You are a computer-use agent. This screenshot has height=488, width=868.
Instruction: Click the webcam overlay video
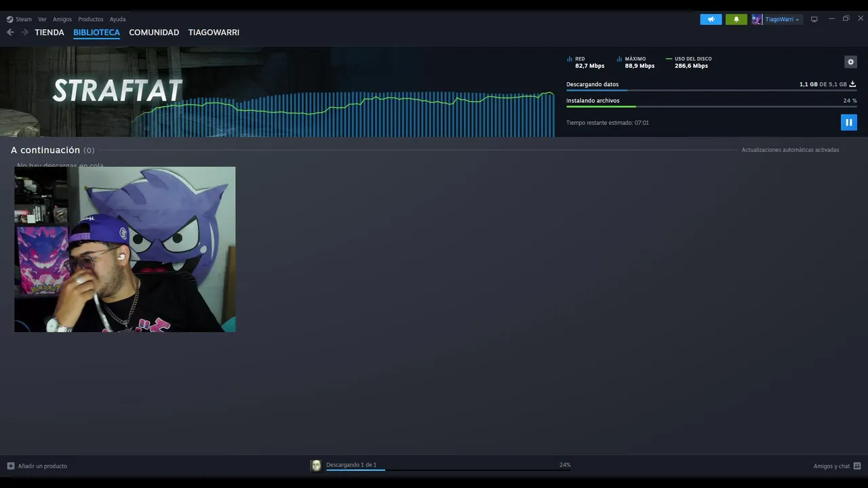click(125, 249)
